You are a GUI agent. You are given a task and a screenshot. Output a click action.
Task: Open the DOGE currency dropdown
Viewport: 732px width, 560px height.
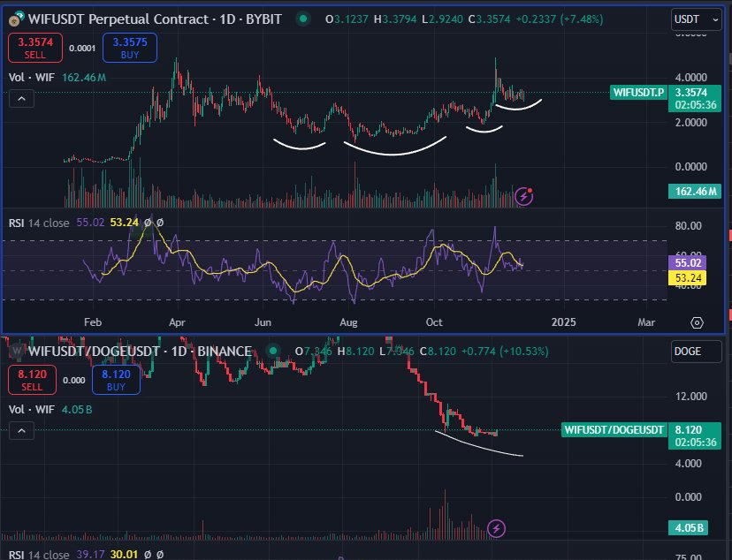tap(697, 351)
